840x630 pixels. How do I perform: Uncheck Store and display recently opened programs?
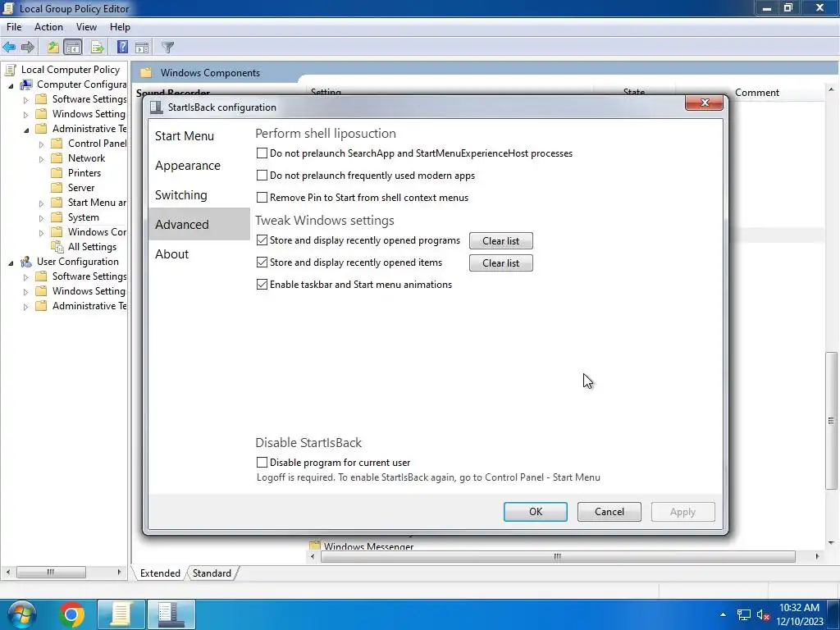(x=262, y=240)
